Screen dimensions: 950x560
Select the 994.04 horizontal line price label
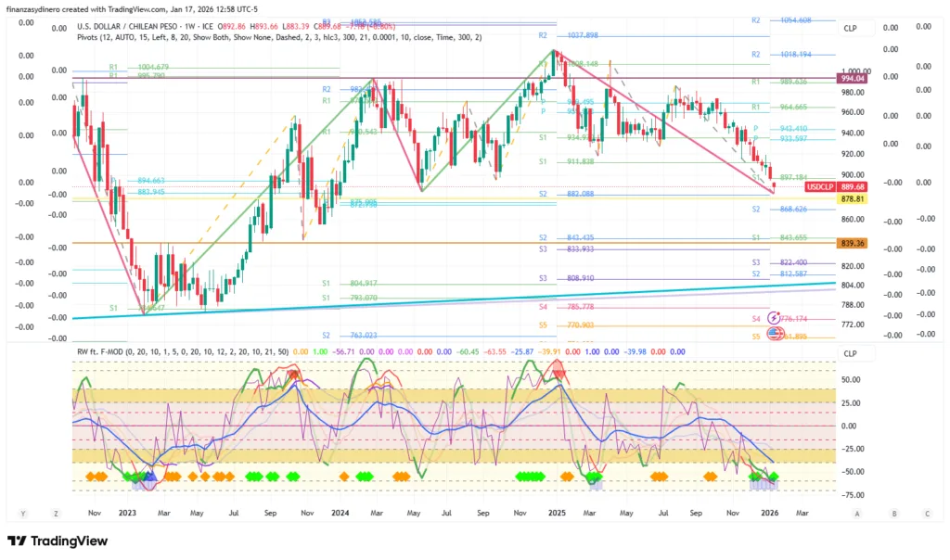(852, 79)
